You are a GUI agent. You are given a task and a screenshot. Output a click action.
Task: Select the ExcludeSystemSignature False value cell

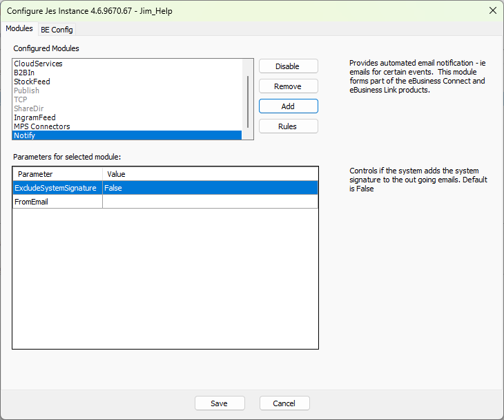210,188
